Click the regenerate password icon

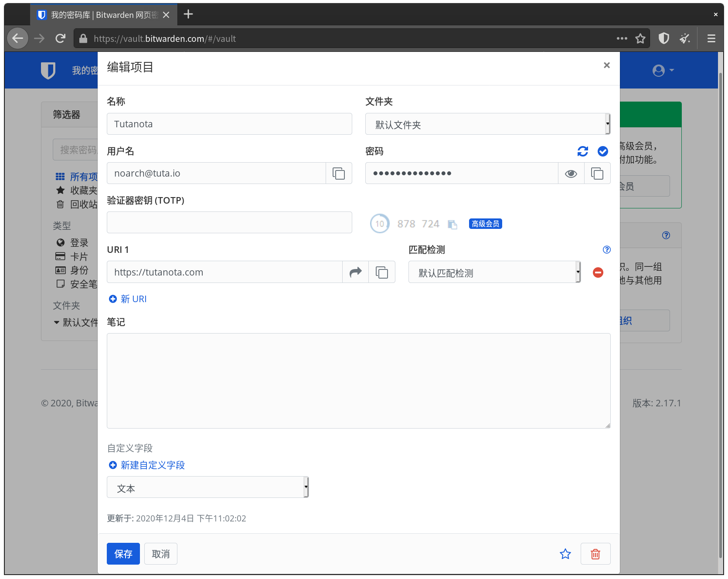tap(582, 151)
